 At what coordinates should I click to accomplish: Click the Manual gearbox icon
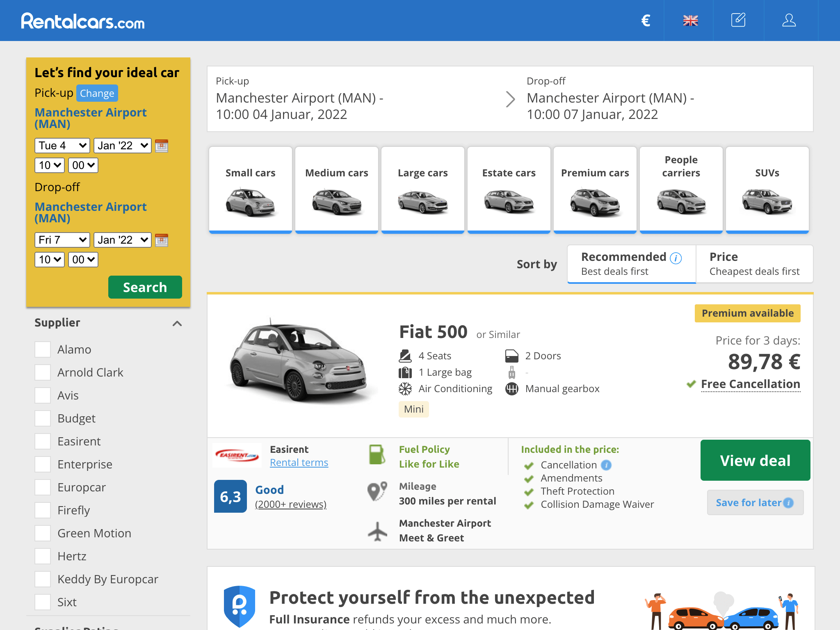tap(512, 389)
